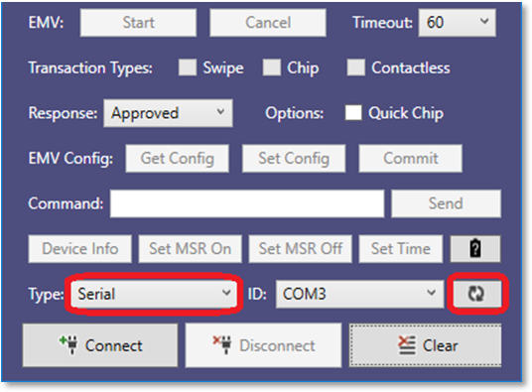
Task: Clear the log with the Clear button
Action: coord(425,345)
